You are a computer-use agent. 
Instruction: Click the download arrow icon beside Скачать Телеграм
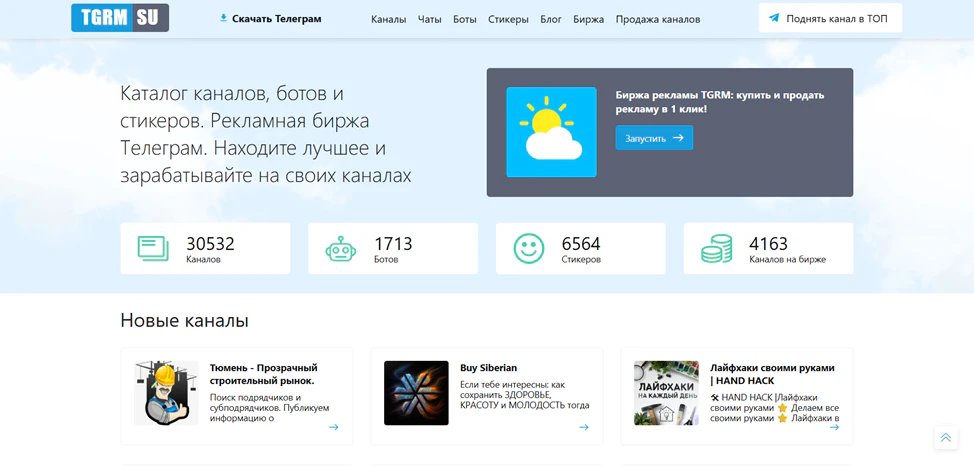(224, 18)
